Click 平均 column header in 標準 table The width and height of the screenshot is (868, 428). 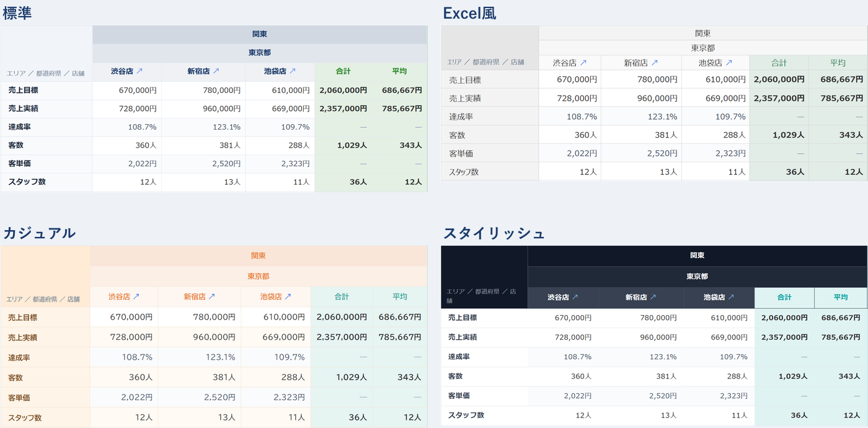[399, 71]
